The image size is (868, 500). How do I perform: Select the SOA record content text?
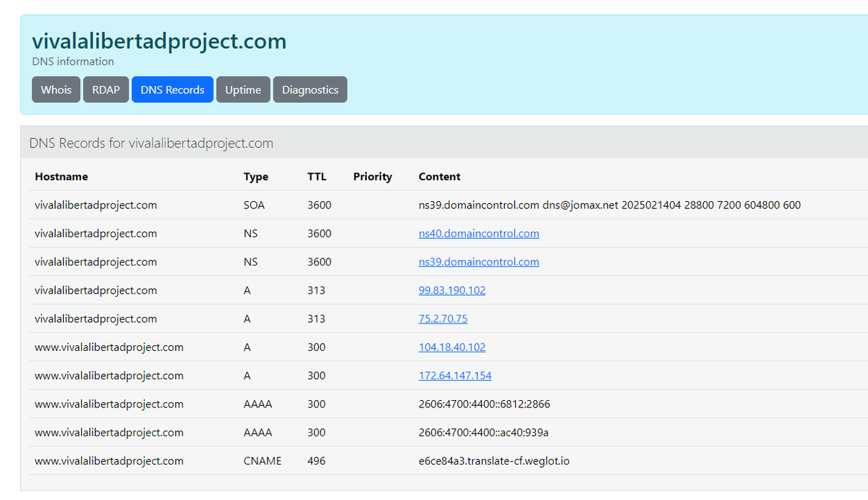(610, 205)
